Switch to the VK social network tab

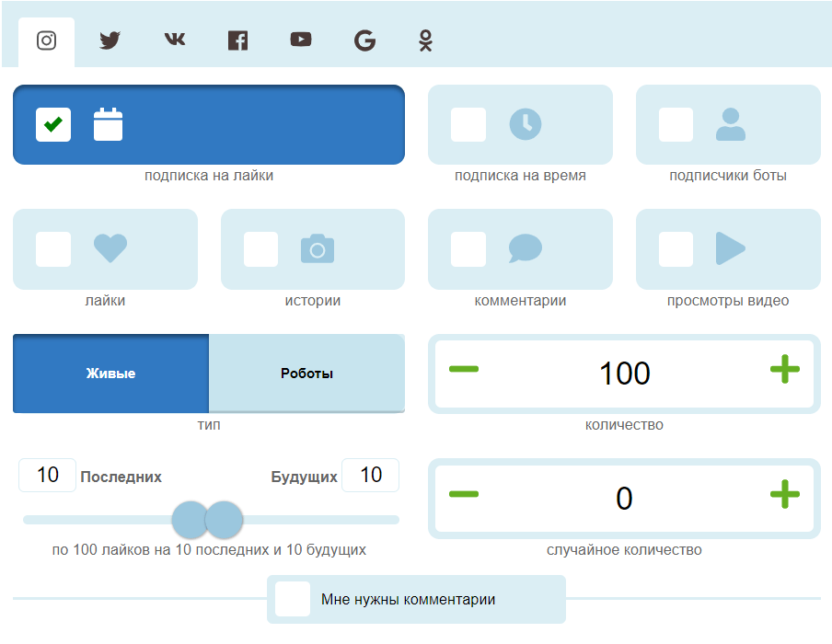(x=174, y=40)
